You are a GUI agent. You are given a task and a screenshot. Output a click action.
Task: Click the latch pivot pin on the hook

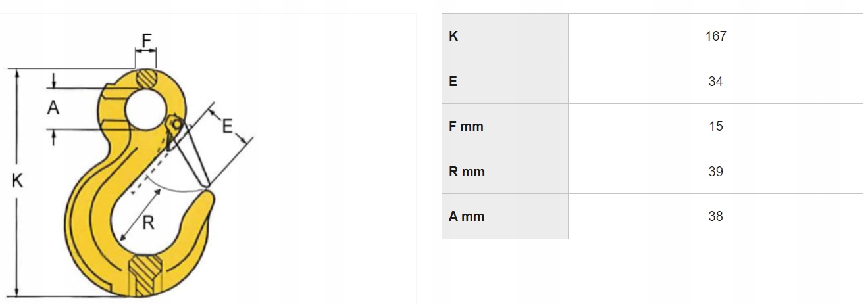point(174,123)
